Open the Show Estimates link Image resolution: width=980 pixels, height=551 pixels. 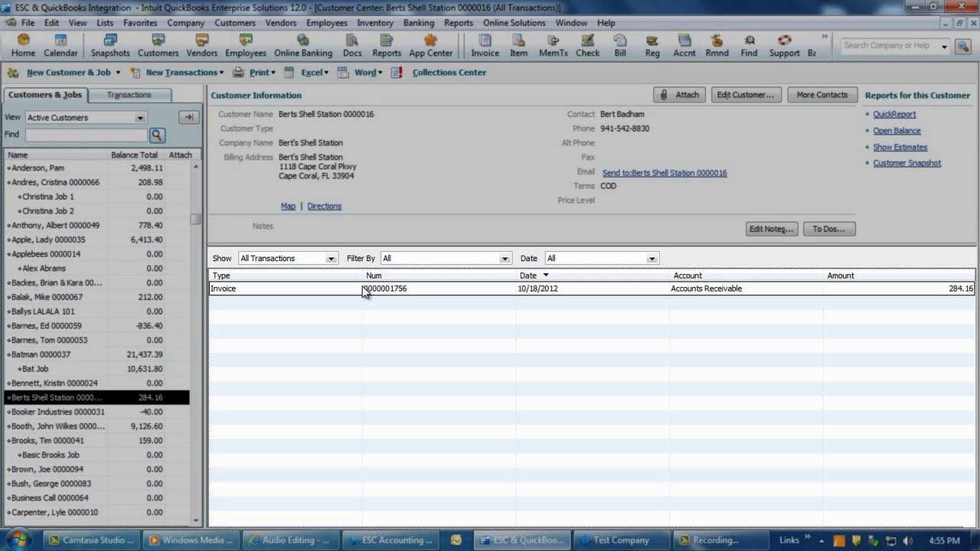tap(900, 147)
